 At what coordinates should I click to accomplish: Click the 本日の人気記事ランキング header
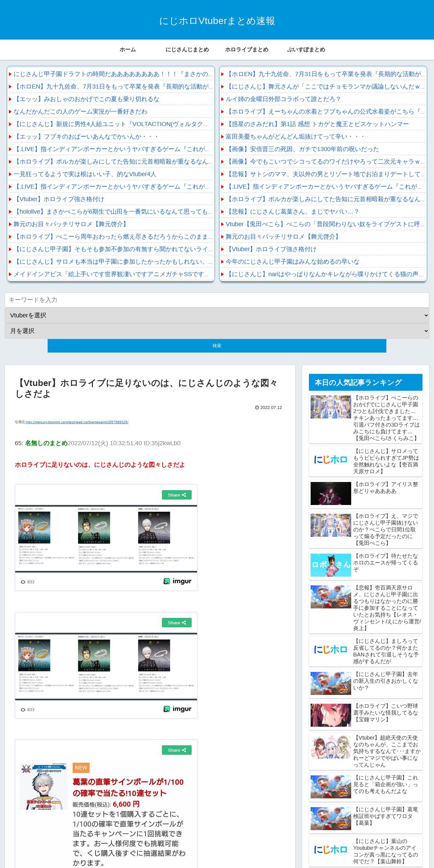click(366, 382)
